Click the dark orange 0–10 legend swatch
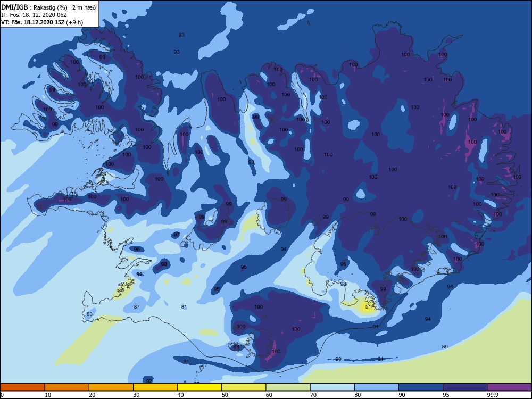 coord(22,387)
